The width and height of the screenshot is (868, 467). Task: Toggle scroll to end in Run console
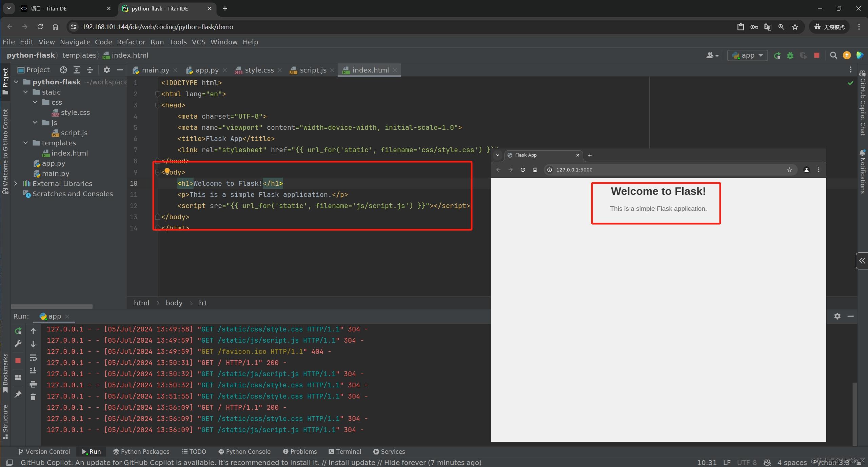(33, 371)
